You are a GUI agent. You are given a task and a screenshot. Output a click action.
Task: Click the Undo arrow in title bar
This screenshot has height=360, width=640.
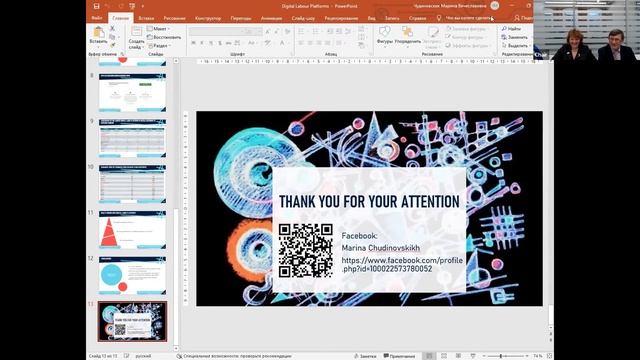(107, 6)
